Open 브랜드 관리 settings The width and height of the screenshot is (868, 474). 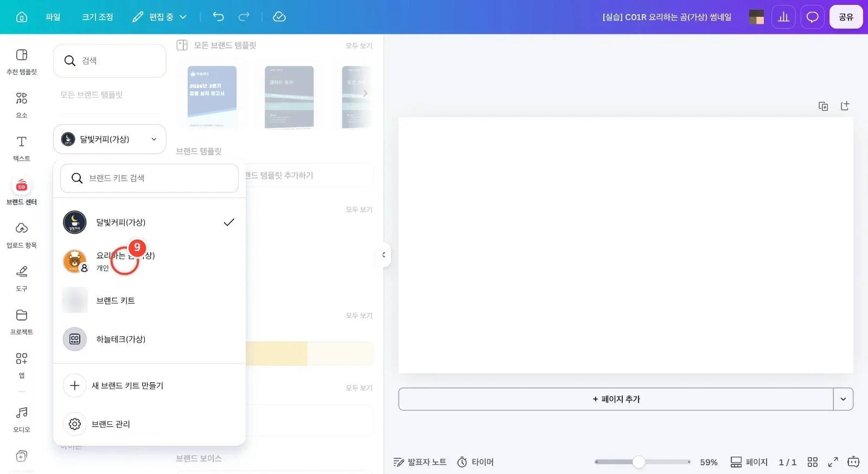tap(149, 424)
